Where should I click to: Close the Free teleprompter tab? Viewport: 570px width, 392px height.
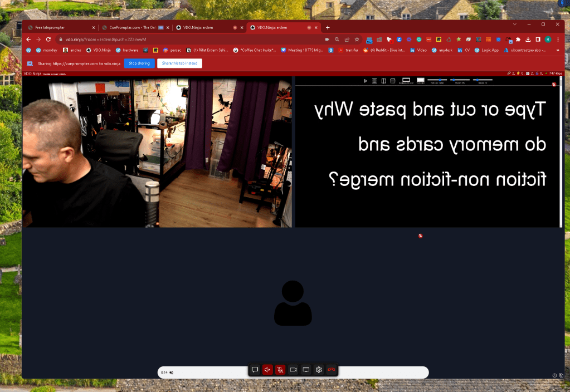point(94,28)
